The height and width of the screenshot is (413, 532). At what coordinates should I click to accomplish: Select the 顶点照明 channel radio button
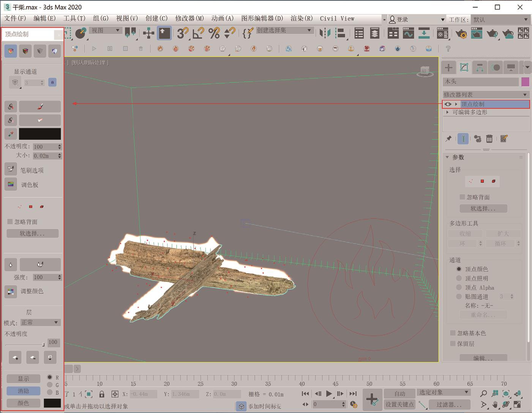tap(459, 278)
